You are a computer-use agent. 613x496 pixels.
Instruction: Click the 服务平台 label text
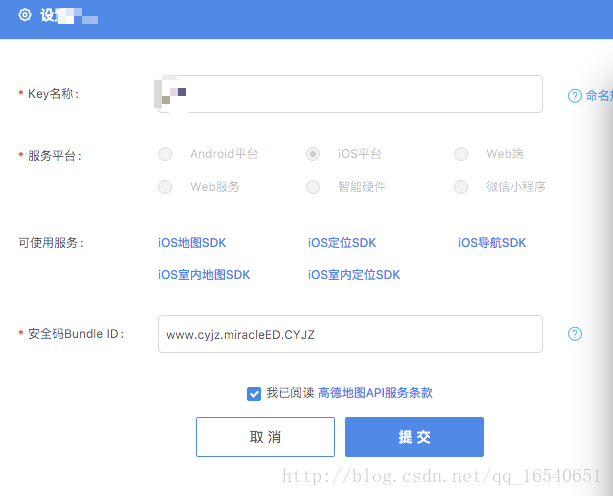(x=54, y=156)
